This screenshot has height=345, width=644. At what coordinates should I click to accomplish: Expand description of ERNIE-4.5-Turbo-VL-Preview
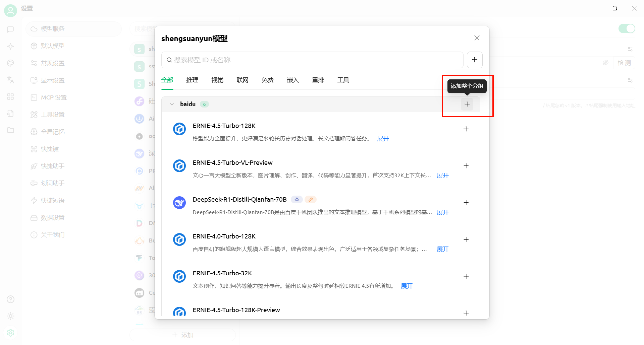[x=443, y=176]
